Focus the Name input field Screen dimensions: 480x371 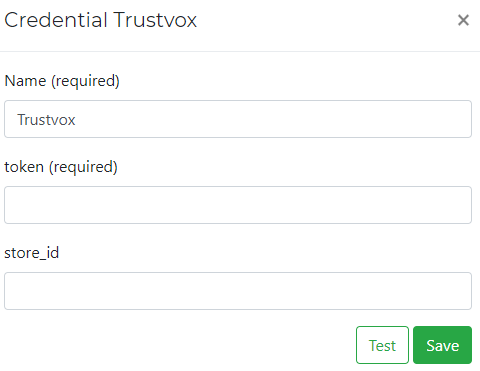(x=238, y=119)
